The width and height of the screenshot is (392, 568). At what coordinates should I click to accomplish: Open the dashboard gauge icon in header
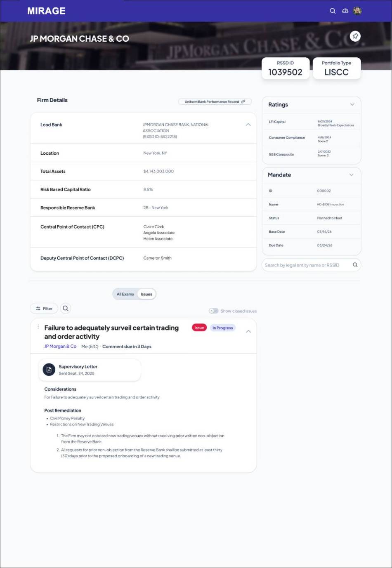345,11
